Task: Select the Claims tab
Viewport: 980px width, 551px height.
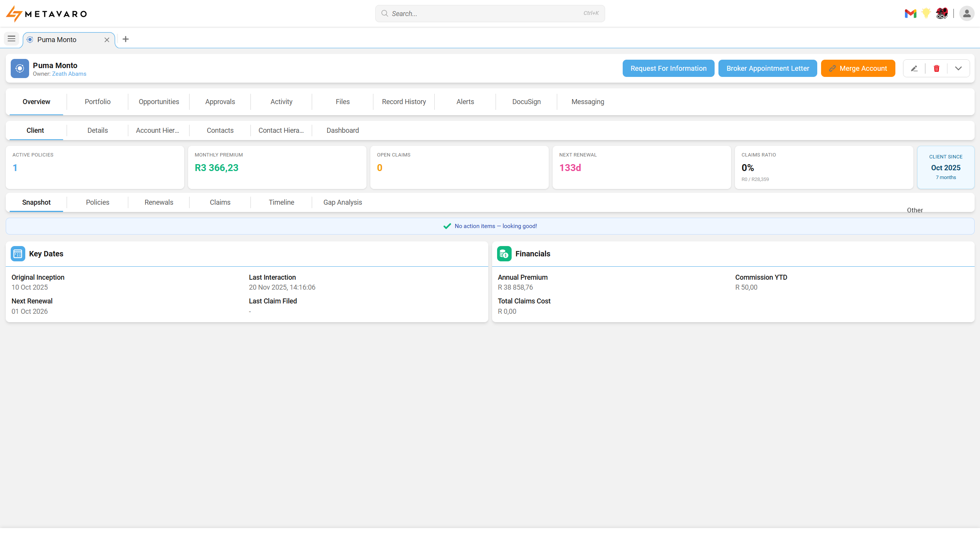Action: tap(220, 202)
